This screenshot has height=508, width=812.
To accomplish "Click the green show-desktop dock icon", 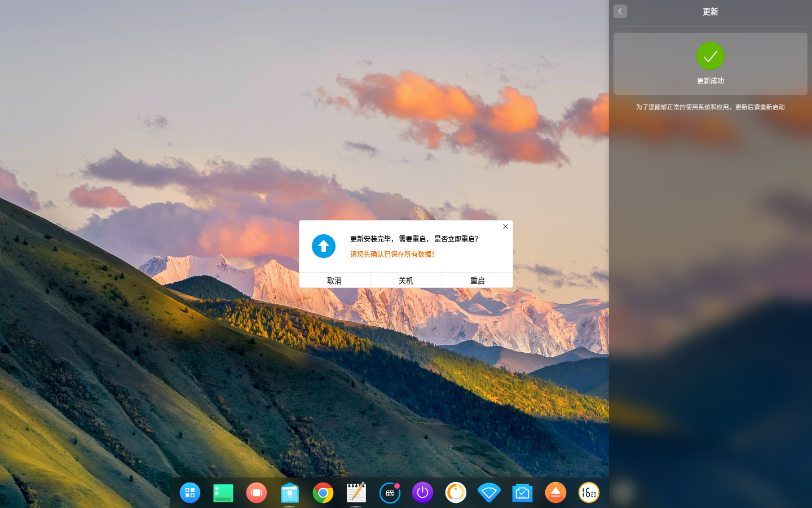I will (x=223, y=493).
